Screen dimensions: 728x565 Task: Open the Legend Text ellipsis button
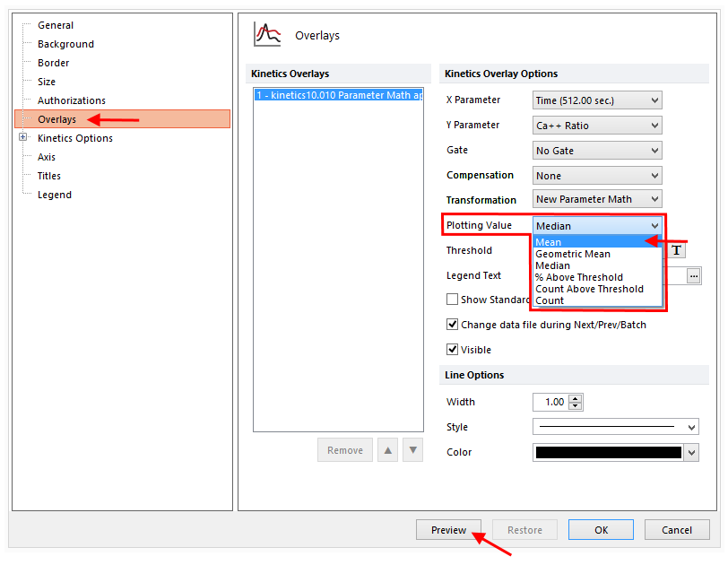click(x=694, y=276)
